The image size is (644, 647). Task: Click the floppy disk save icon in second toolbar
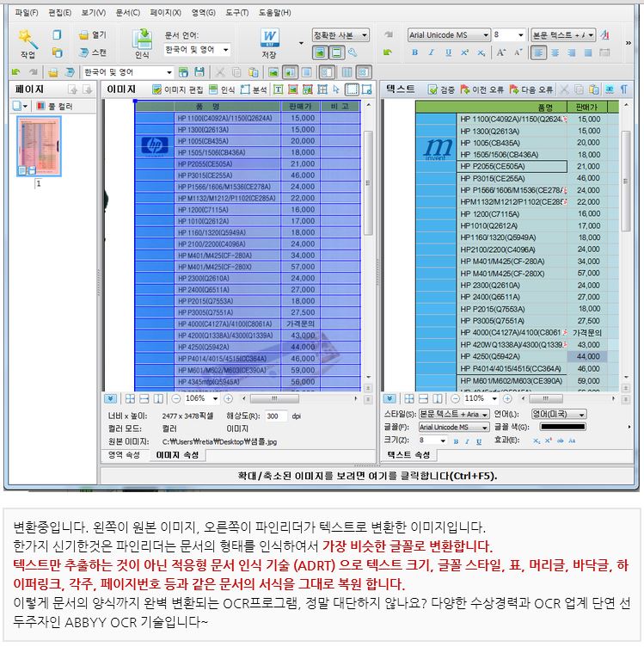pos(199,72)
